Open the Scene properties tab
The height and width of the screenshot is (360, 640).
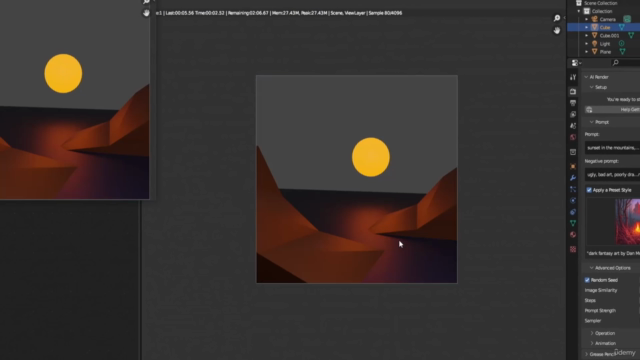573,126
